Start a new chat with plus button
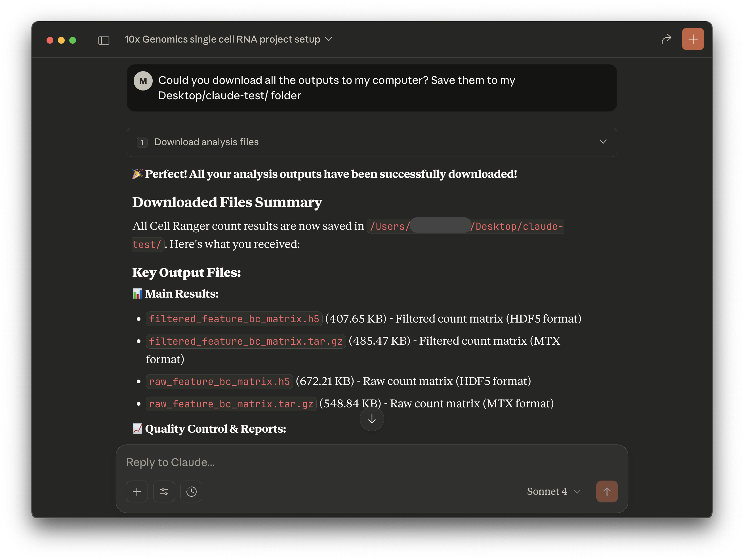 (x=693, y=39)
